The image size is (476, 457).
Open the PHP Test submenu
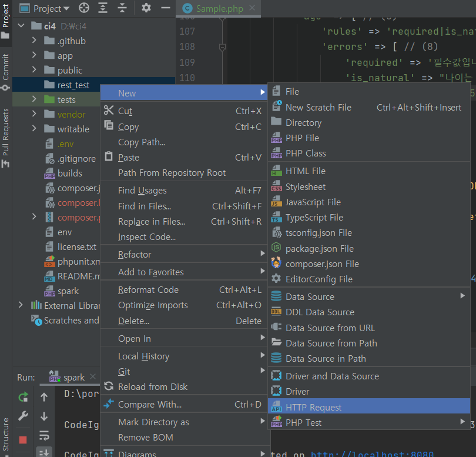[369, 423]
